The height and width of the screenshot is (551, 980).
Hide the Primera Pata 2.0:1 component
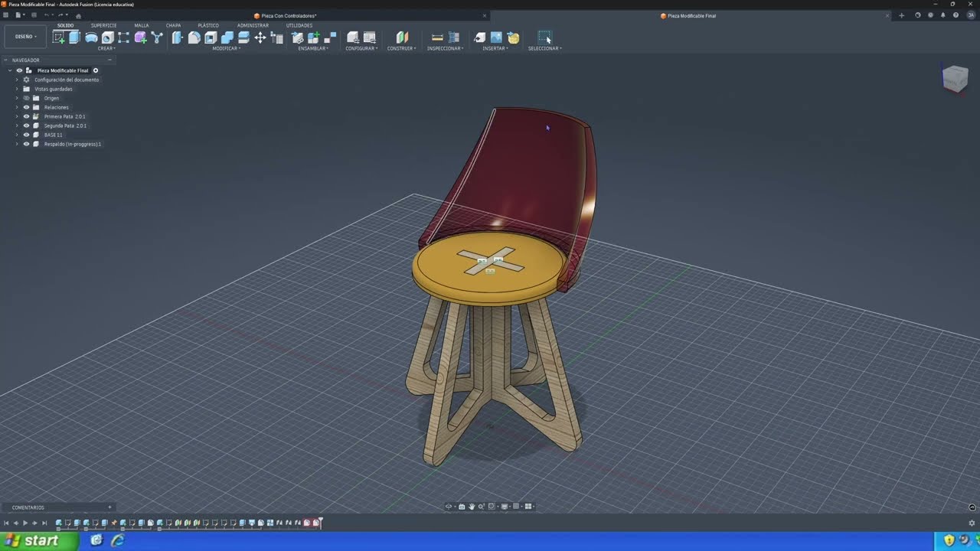click(x=26, y=116)
